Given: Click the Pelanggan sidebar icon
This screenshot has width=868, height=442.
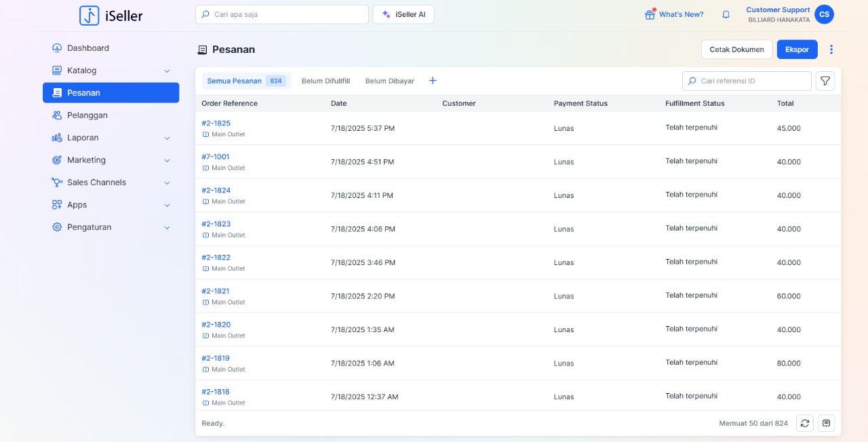Looking at the screenshot, I should pos(57,115).
